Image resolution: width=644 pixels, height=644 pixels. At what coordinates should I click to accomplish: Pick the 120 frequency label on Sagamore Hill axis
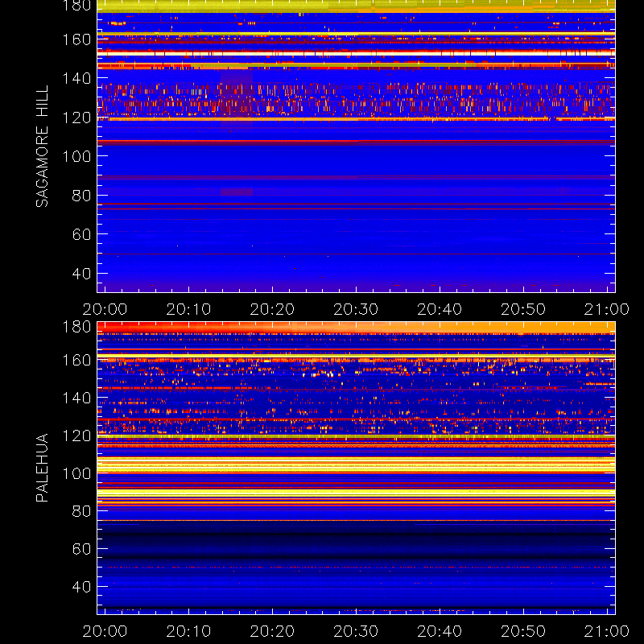pyautogui.click(x=76, y=118)
